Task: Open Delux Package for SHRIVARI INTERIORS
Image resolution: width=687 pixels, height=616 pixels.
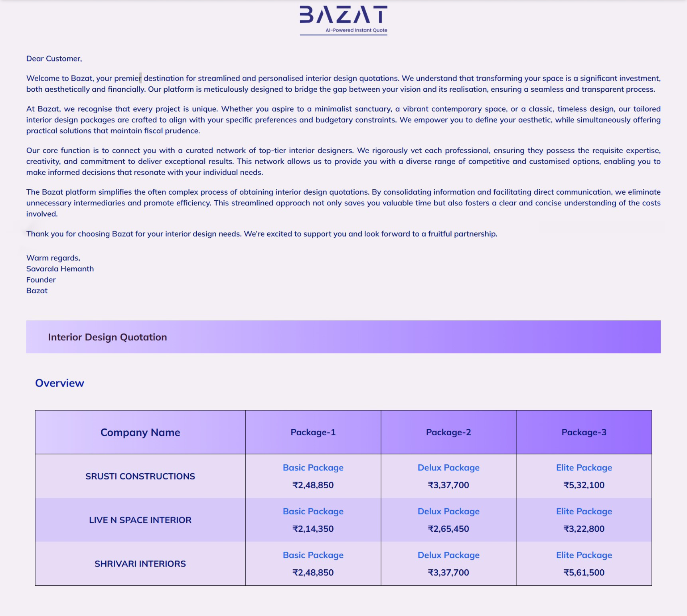Action: 448,555
